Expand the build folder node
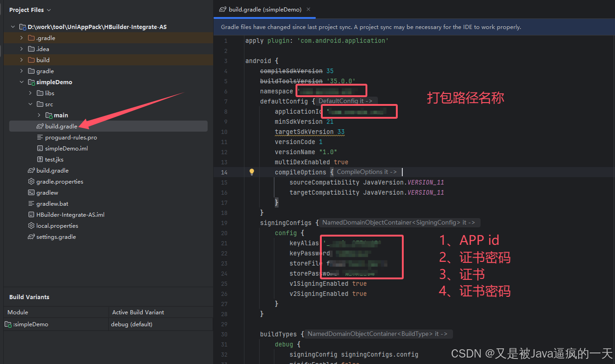 [22, 60]
